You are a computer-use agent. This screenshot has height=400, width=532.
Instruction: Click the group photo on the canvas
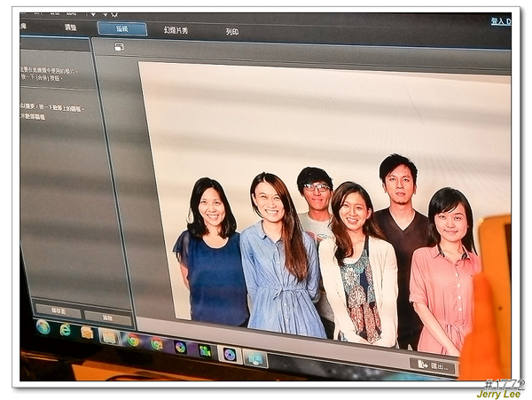coord(325,210)
